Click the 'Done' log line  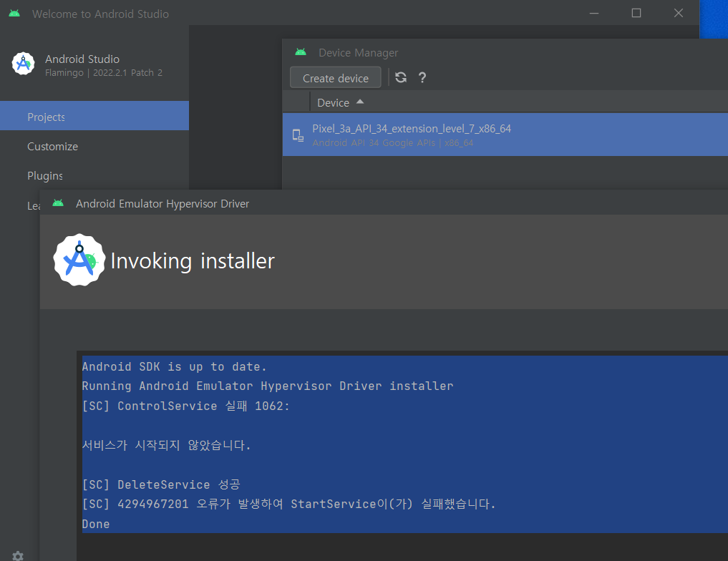coord(96,524)
